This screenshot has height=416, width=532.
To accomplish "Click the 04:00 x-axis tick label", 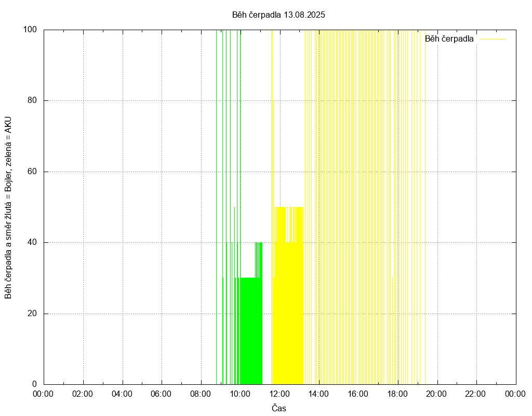I will click(x=122, y=394).
